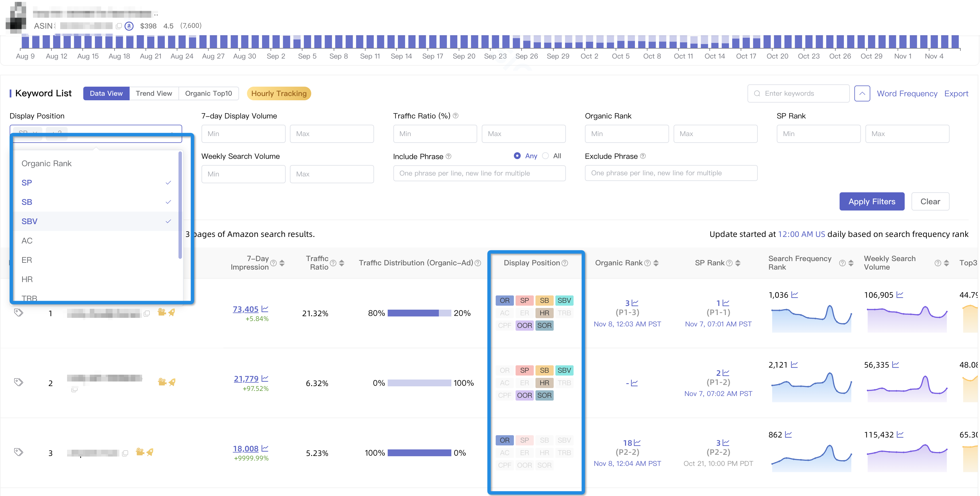
Task: Select the Any radio button for Include Phrase
Action: click(x=517, y=156)
